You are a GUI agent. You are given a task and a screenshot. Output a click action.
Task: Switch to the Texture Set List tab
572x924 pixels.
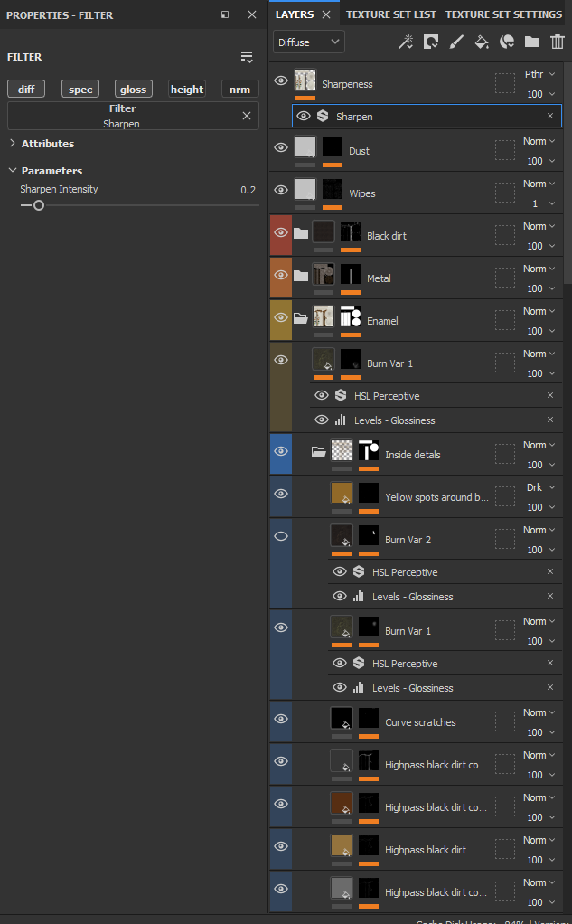(x=390, y=14)
